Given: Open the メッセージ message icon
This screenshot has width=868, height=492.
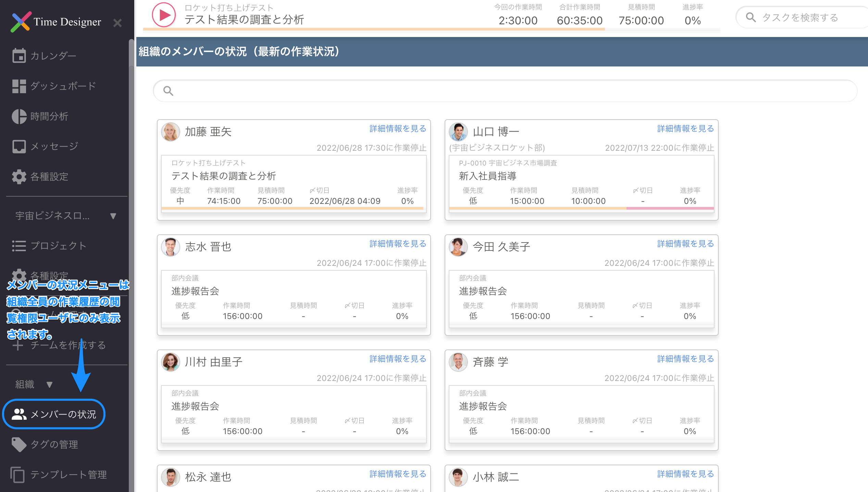Looking at the screenshot, I should point(19,147).
